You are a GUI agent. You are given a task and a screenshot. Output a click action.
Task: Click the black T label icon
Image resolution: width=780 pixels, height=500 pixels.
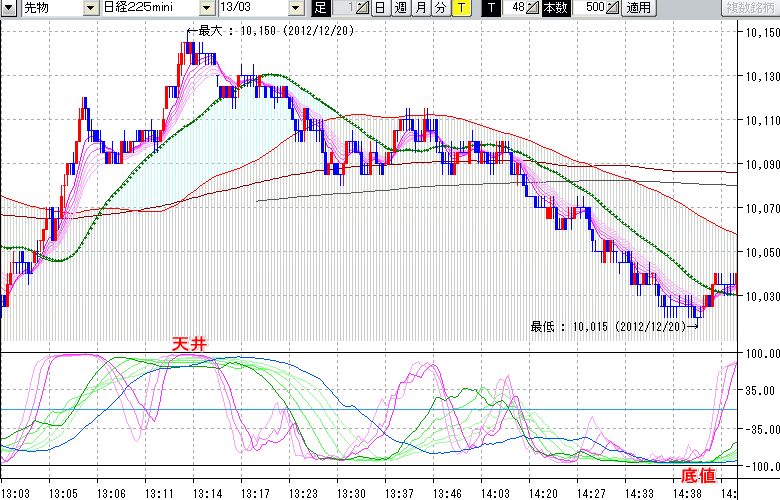point(490,8)
